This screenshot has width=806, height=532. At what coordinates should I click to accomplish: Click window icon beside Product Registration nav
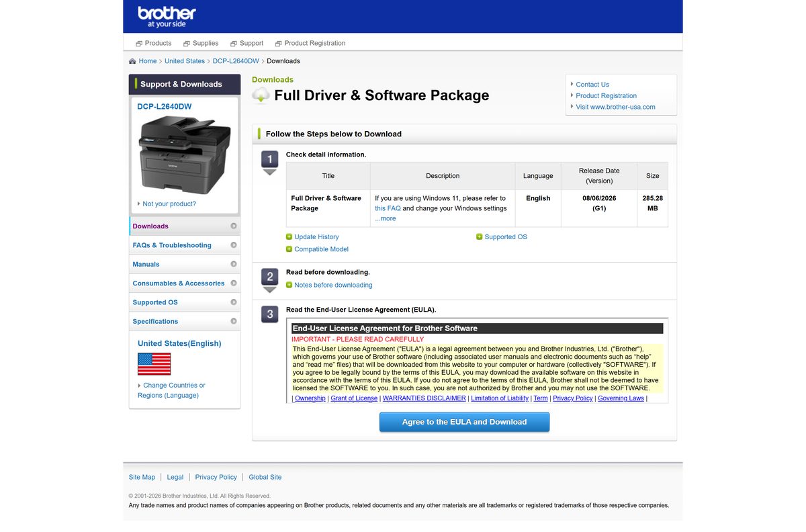point(279,44)
